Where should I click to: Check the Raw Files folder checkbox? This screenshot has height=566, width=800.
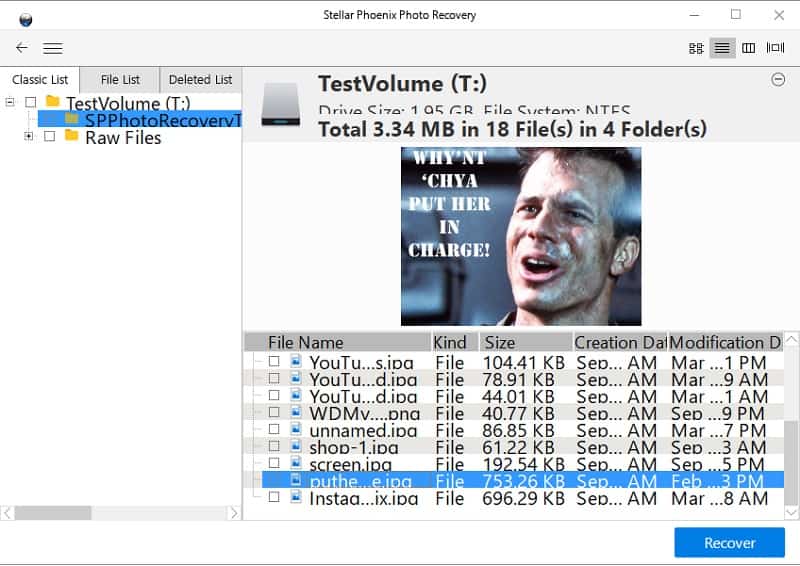(49, 136)
